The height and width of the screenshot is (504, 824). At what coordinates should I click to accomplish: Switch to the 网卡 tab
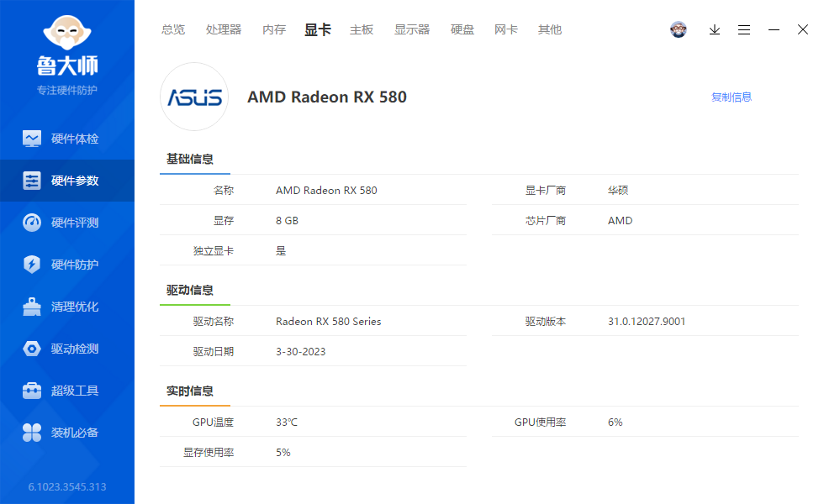pyautogui.click(x=506, y=30)
